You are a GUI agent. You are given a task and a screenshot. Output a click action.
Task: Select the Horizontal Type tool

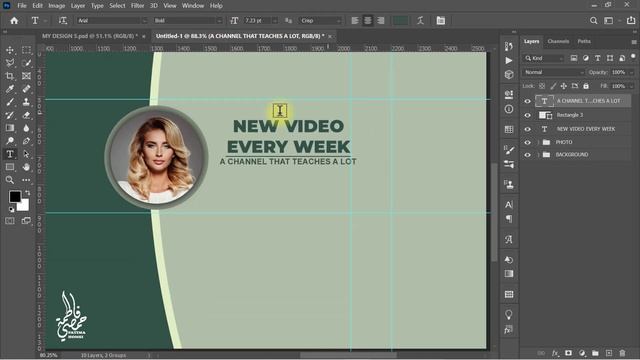point(10,154)
